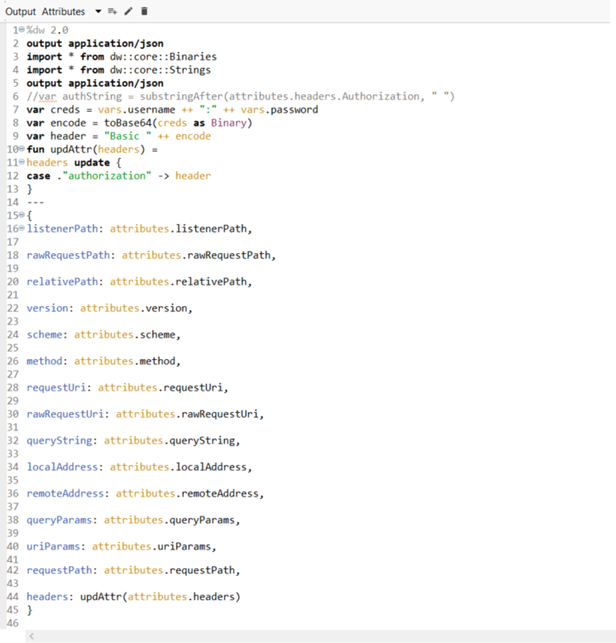Click 'attributes.queryParams' value
Image resolution: width=616 pixels, height=643 pixels.
169,520
